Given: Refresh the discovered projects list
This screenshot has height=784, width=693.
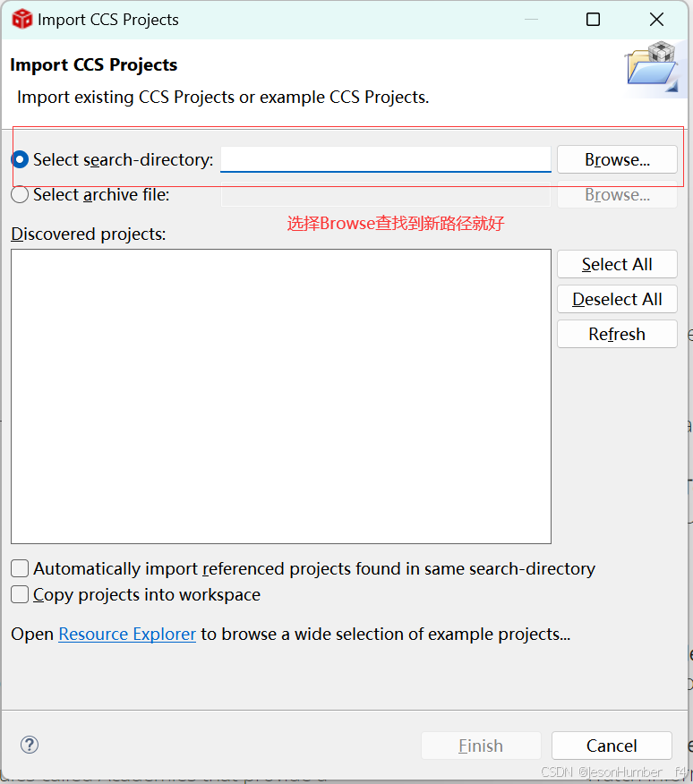Looking at the screenshot, I should (616, 333).
